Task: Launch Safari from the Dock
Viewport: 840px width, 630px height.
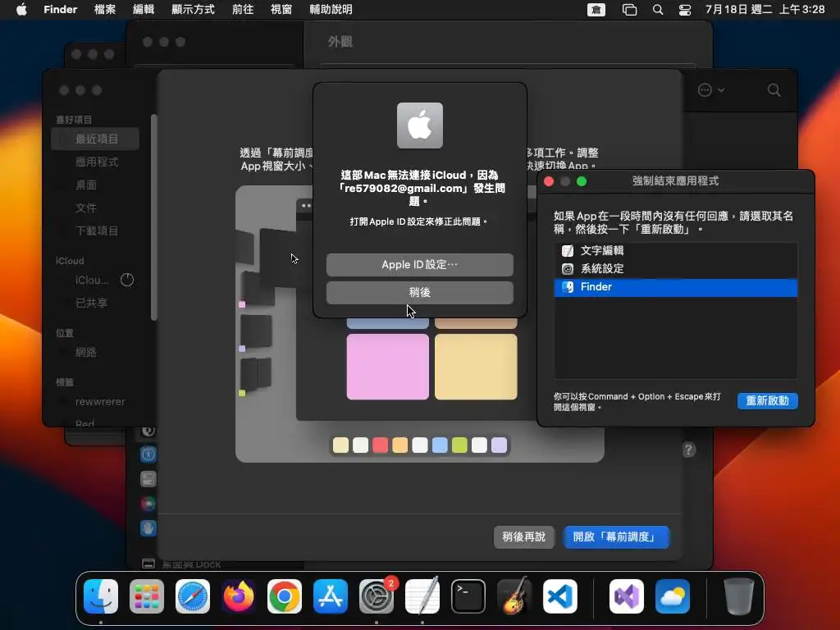Action: pyautogui.click(x=193, y=596)
